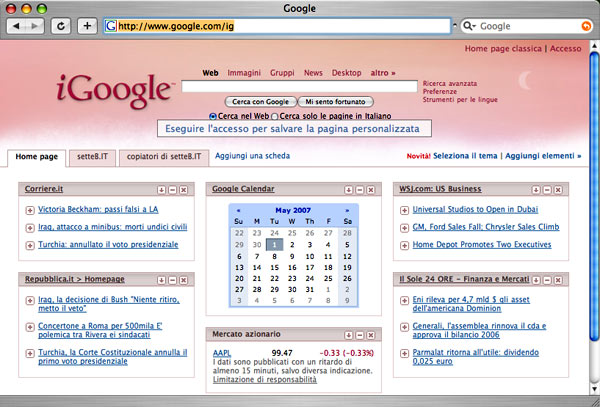Viewport: 600px width, 407px height.
Task: Open the Desktop search category
Action: pyautogui.click(x=346, y=73)
